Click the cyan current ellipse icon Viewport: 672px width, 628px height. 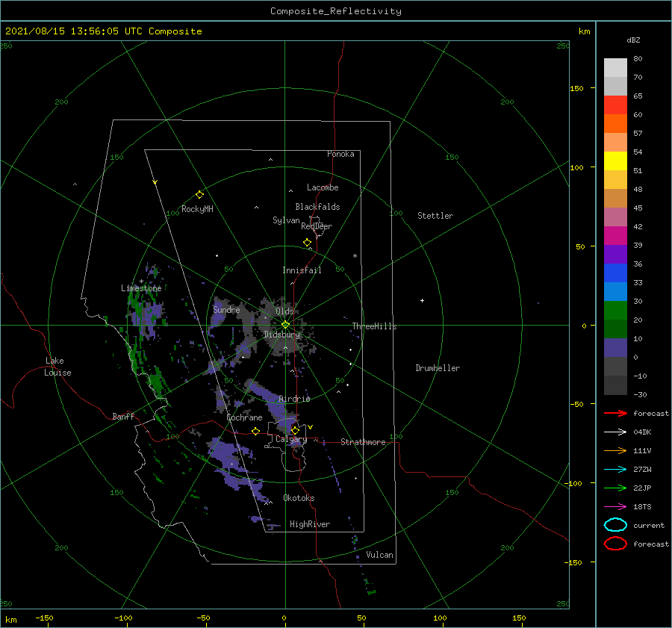(615, 525)
